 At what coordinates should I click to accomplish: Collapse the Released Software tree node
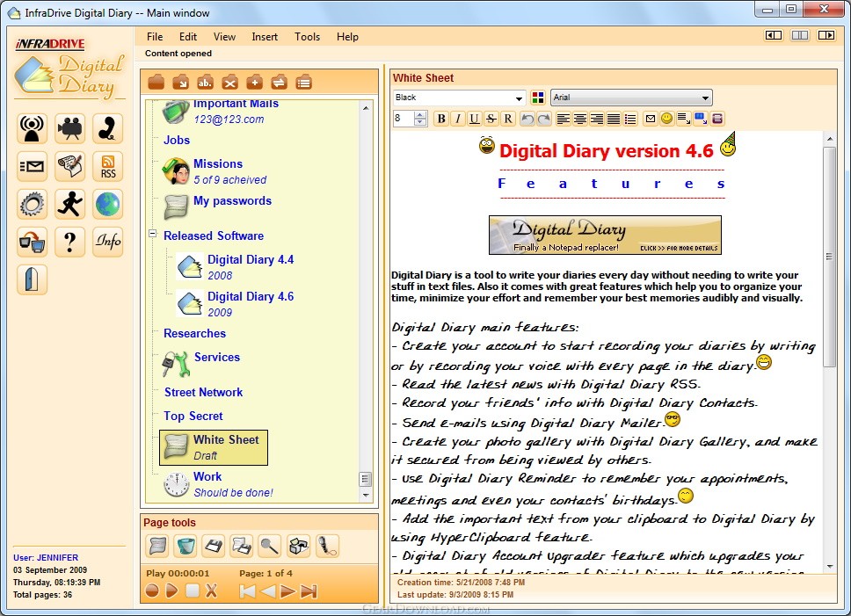pyautogui.click(x=152, y=234)
